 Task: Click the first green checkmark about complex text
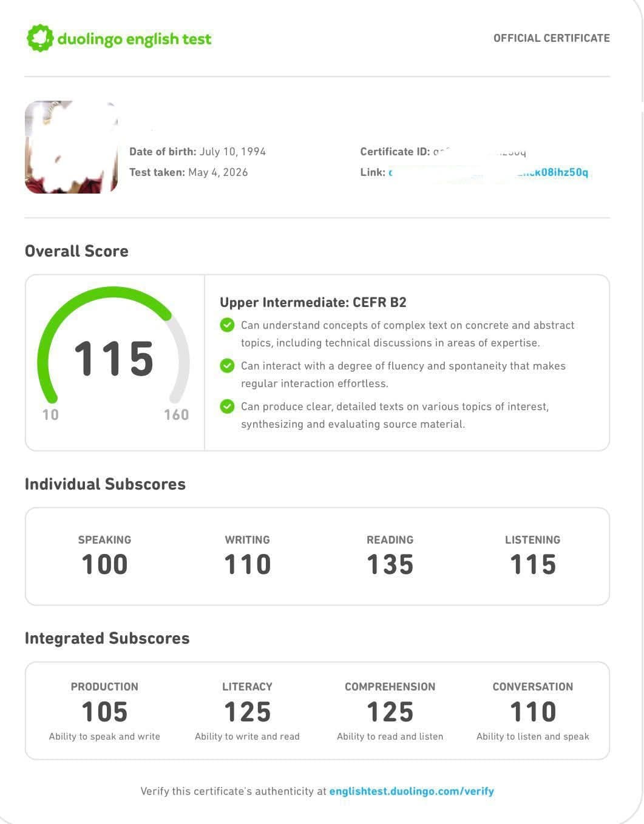pos(227,325)
